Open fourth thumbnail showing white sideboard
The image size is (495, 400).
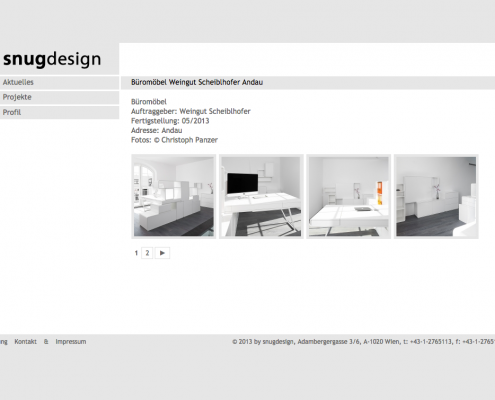(x=436, y=196)
